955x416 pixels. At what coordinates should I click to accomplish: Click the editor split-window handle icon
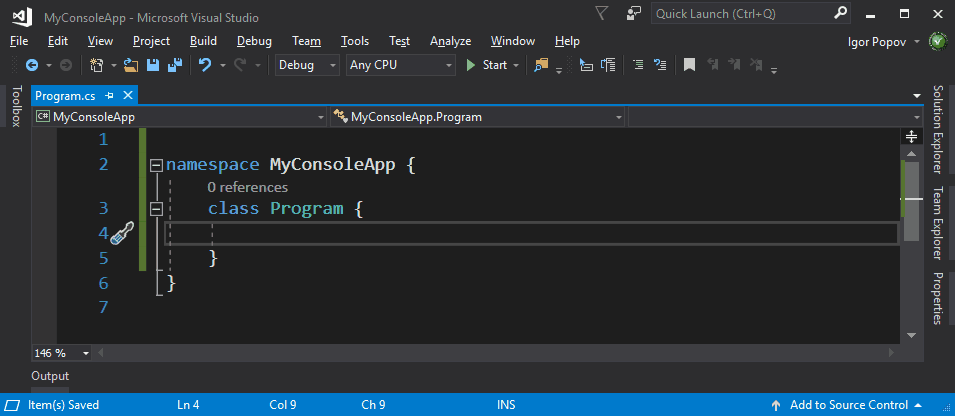click(911, 136)
